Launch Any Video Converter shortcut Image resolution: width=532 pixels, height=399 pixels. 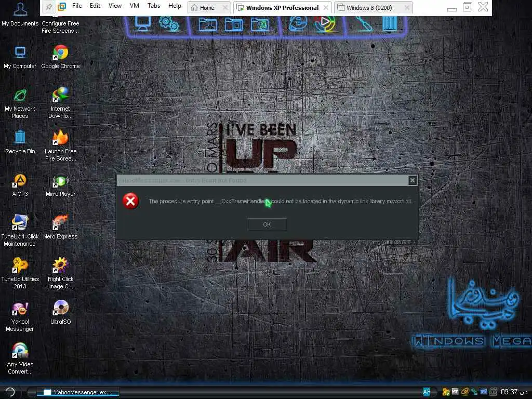pyautogui.click(x=20, y=358)
